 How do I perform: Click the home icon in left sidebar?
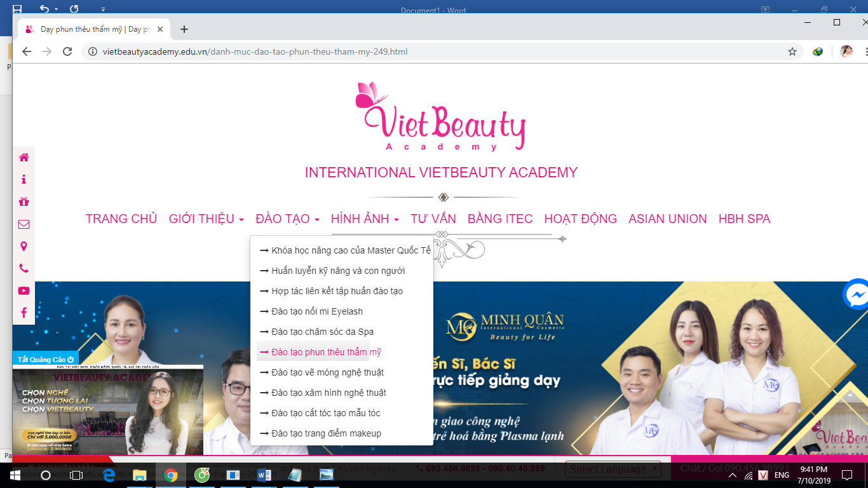pos(24,158)
